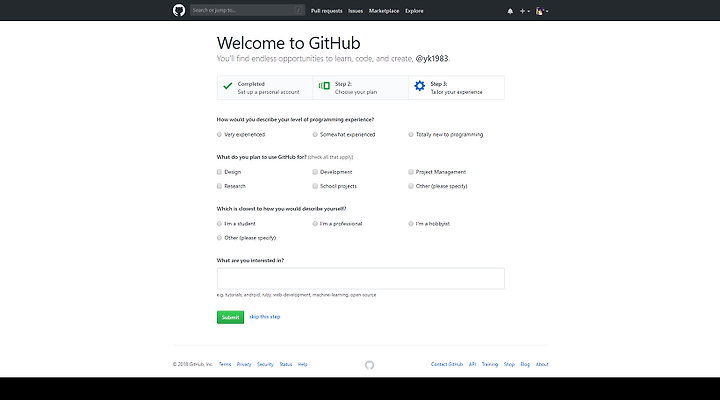Click the green Submit button
Screen dimensions: 720x400
231,317
